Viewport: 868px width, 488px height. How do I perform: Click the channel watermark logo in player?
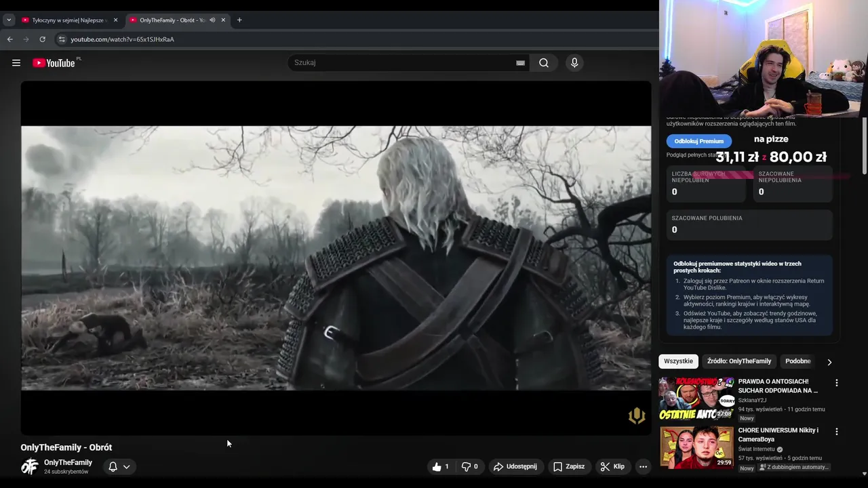click(636, 415)
